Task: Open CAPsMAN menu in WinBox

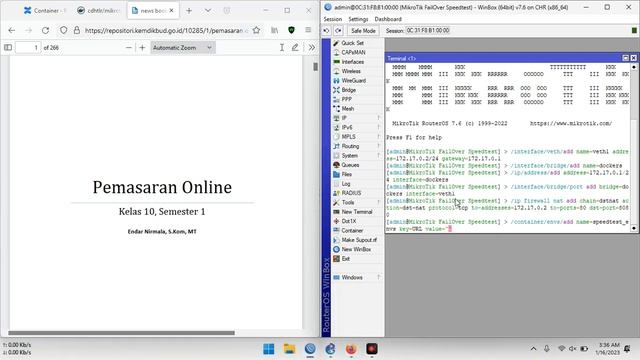Action: pyautogui.click(x=353, y=52)
